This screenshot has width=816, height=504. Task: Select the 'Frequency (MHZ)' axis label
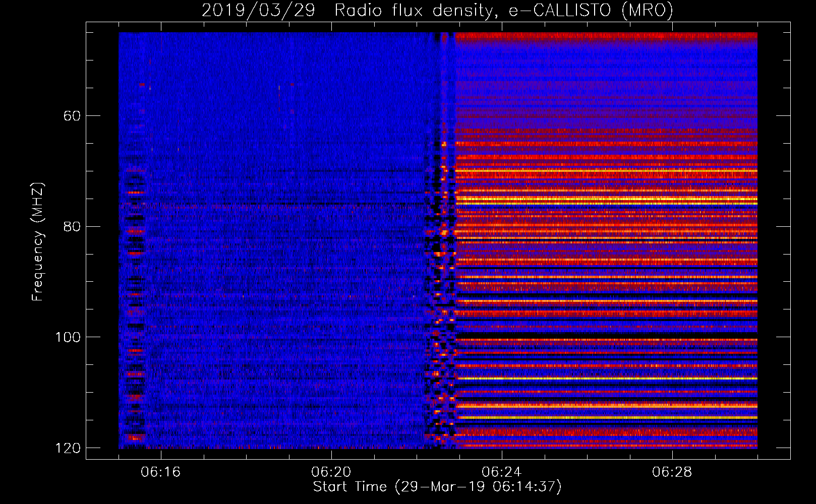coord(38,241)
